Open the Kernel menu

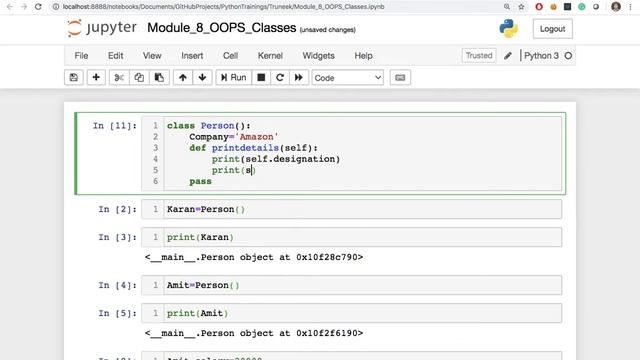tap(270, 56)
